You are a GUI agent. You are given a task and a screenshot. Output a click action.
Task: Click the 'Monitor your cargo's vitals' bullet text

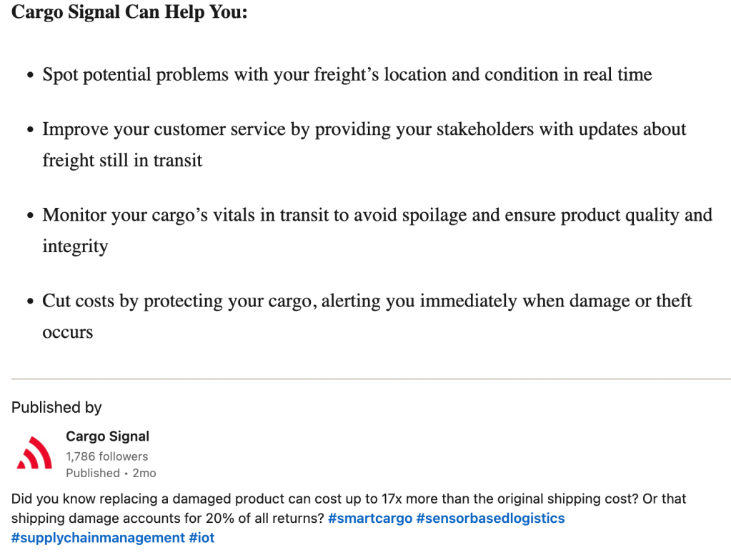point(377,215)
